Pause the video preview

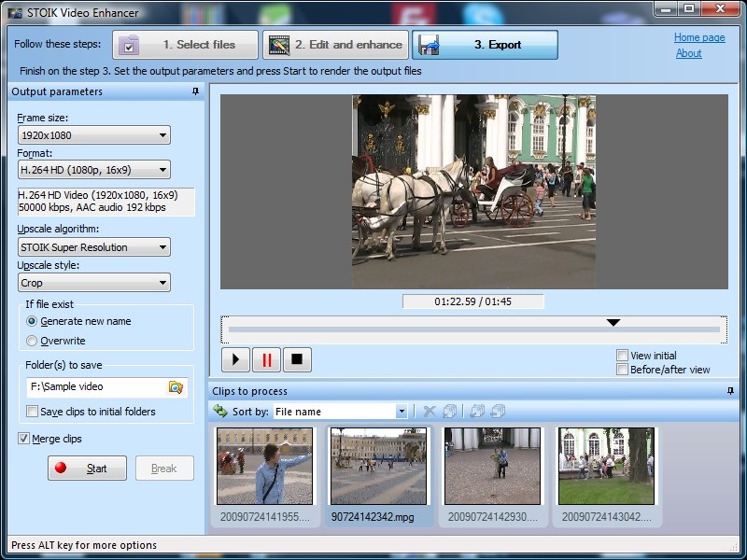coord(266,359)
